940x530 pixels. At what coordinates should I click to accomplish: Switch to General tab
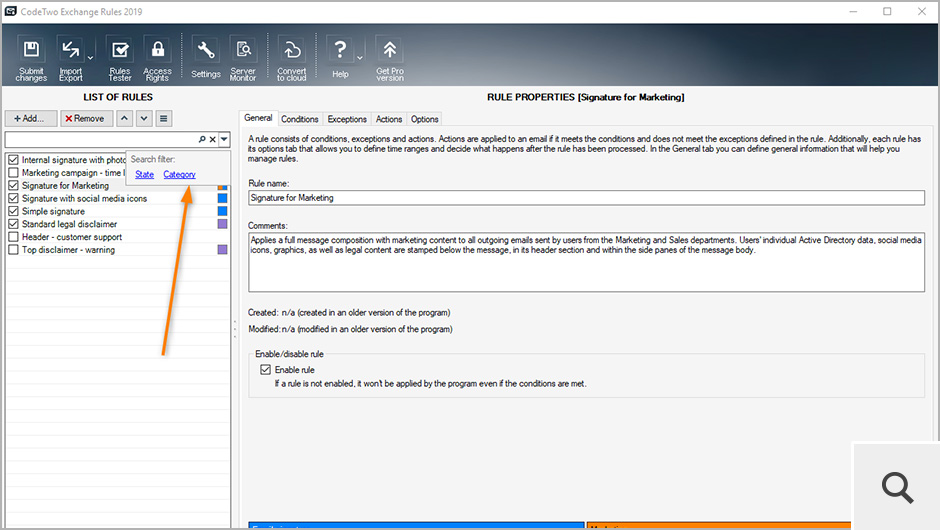coord(258,118)
